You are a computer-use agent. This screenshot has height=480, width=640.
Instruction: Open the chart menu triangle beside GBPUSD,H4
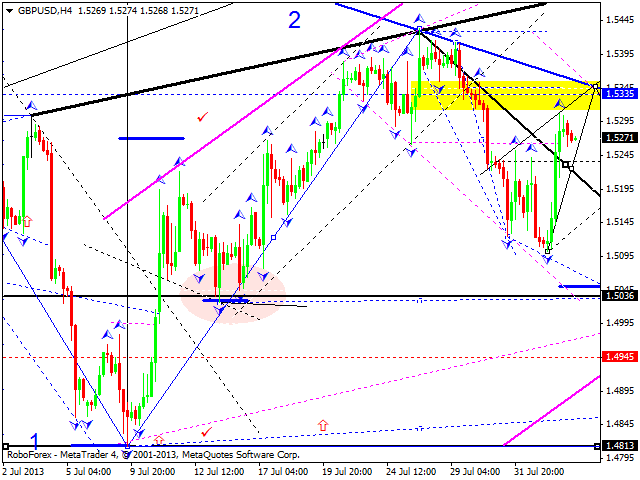[10, 11]
